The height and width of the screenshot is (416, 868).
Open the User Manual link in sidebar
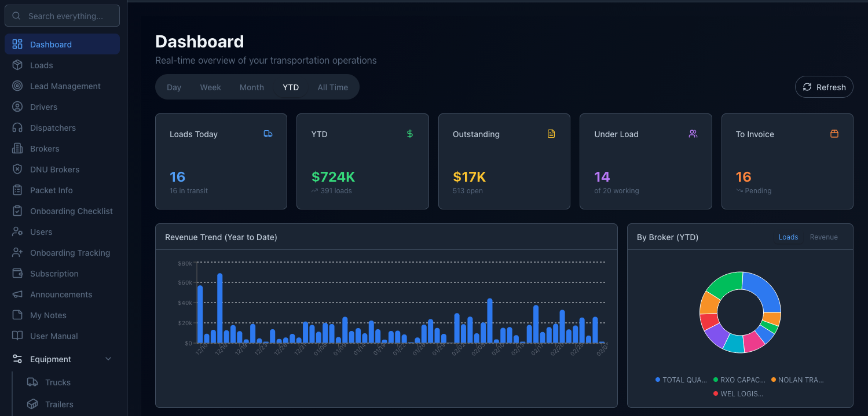[x=54, y=336]
